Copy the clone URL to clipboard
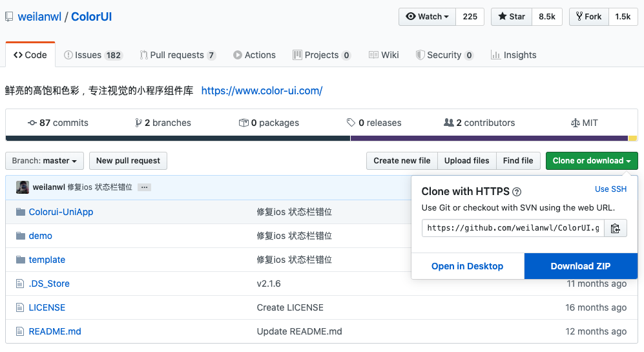 (615, 228)
